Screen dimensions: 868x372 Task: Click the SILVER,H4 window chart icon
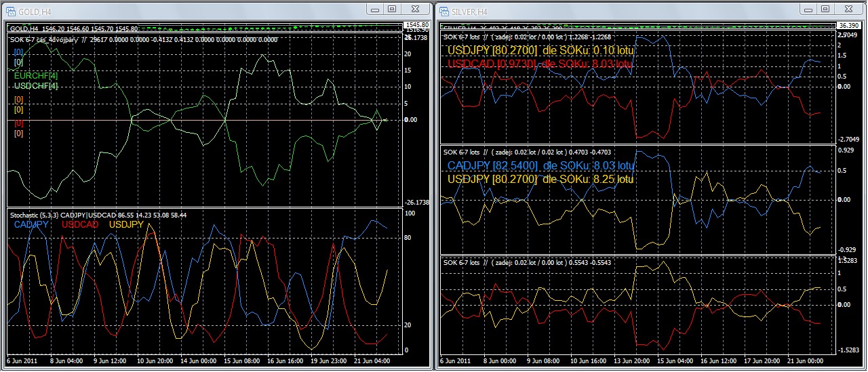click(x=444, y=12)
